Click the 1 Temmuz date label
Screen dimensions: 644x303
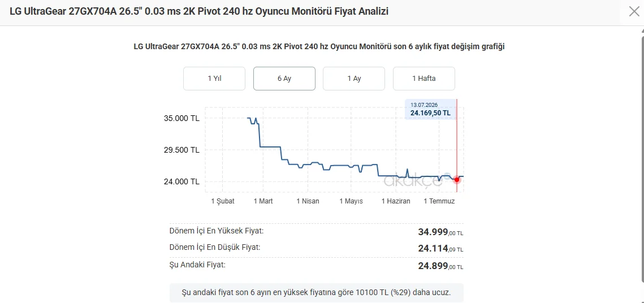point(439,201)
